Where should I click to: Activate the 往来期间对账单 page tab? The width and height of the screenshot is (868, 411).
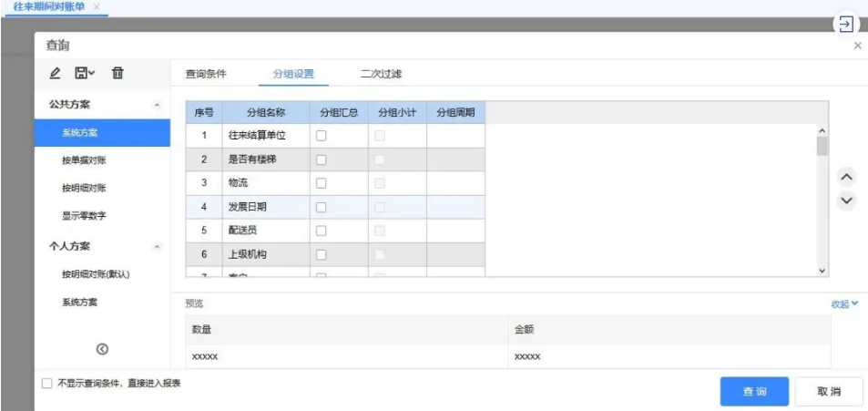coord(48,7)
